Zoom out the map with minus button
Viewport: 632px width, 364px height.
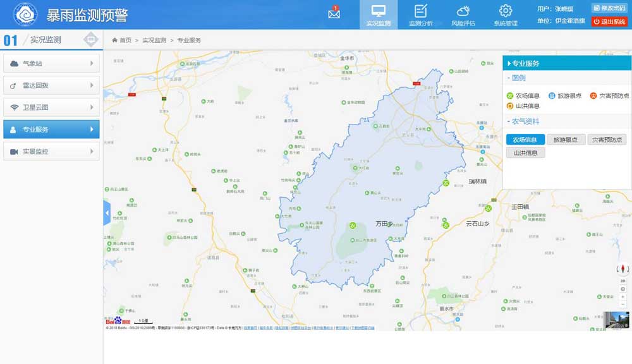tap(623, 304)
